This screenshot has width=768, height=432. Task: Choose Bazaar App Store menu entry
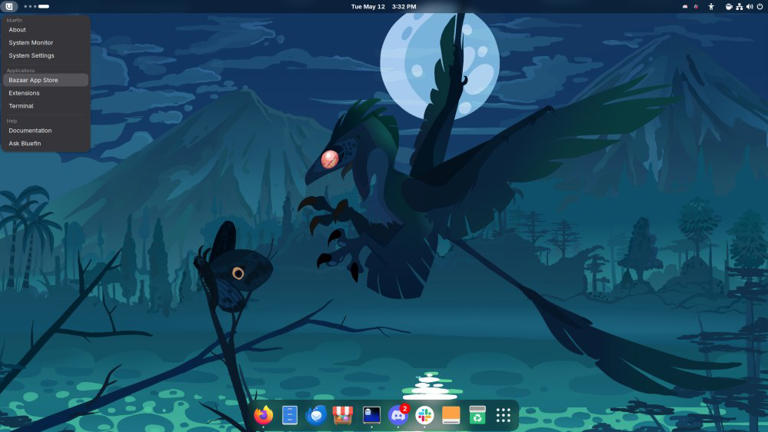[x=46, y=80]
